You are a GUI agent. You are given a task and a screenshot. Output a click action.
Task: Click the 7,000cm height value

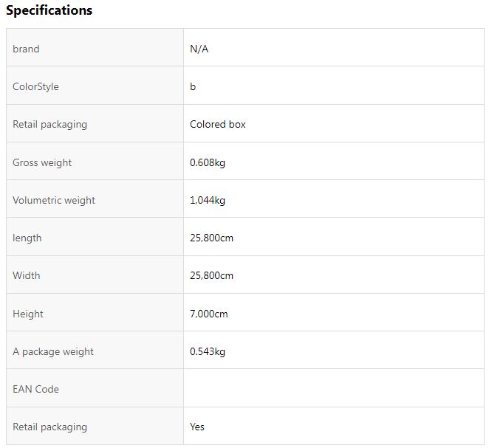(x=208, y=314)
